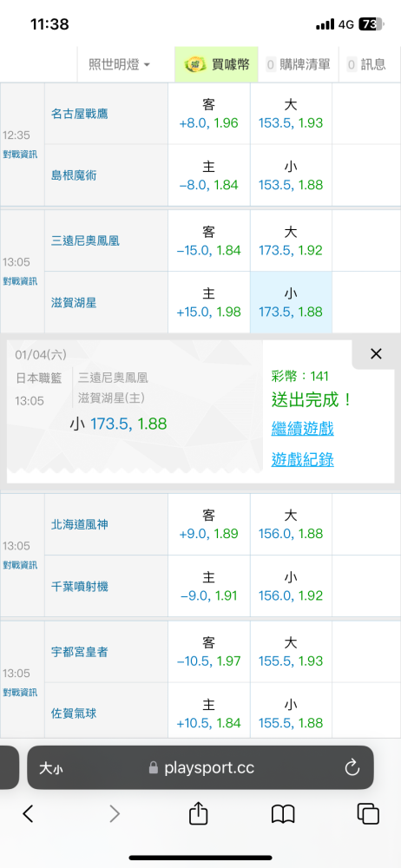Open the 訊息 messages tab

tap(366, 65)
